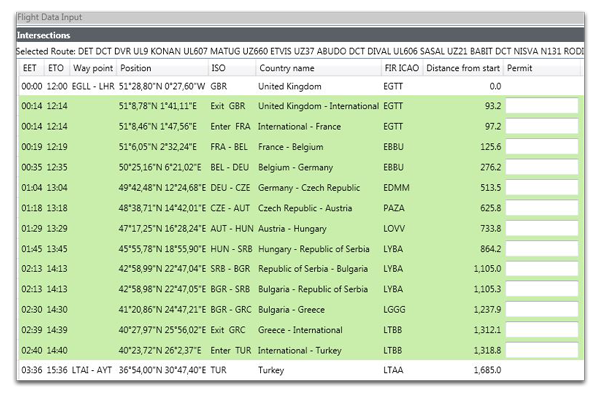Click Permit field for Republic of Serbia - Bulgaria

click(x=542, y=269)
